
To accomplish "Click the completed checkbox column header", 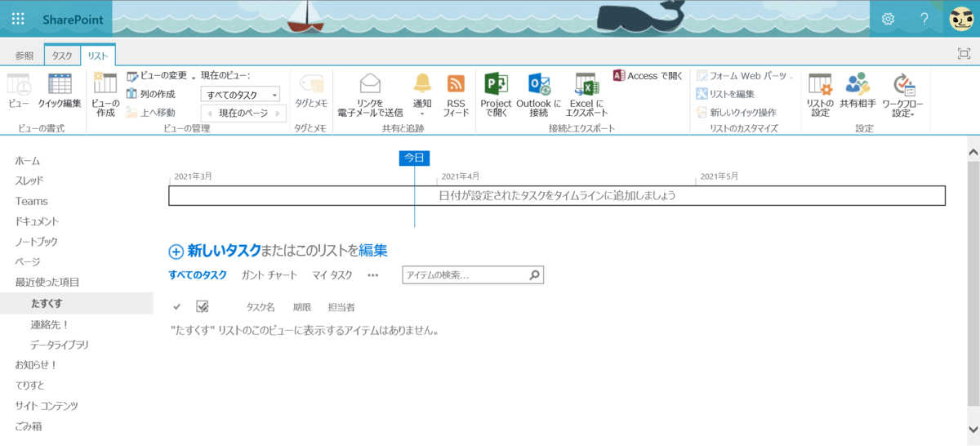I will pos(203,306).
